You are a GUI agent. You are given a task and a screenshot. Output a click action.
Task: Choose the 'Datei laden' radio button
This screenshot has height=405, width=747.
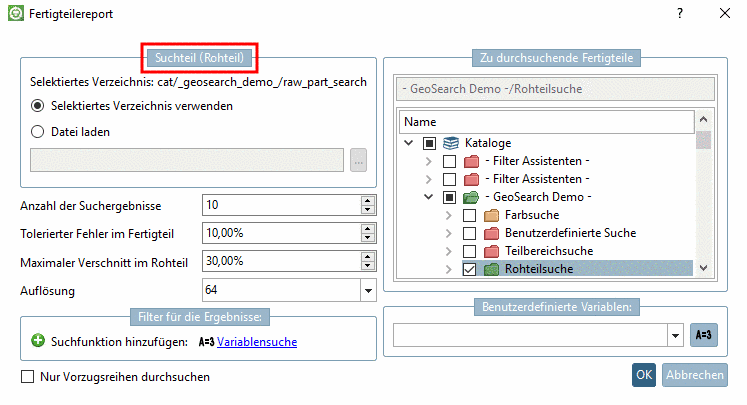[38, 131]
